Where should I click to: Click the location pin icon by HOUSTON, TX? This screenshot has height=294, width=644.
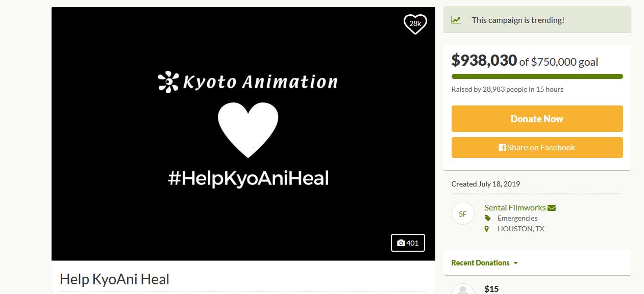point(487,229)
